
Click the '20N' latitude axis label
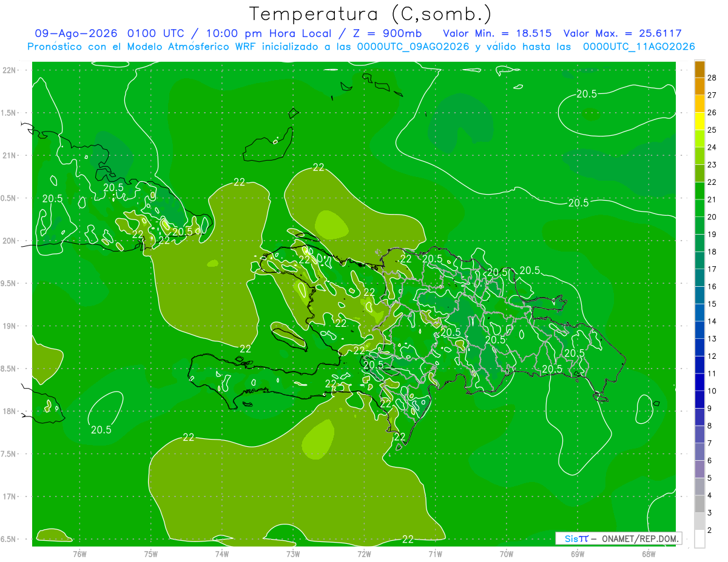10,241
